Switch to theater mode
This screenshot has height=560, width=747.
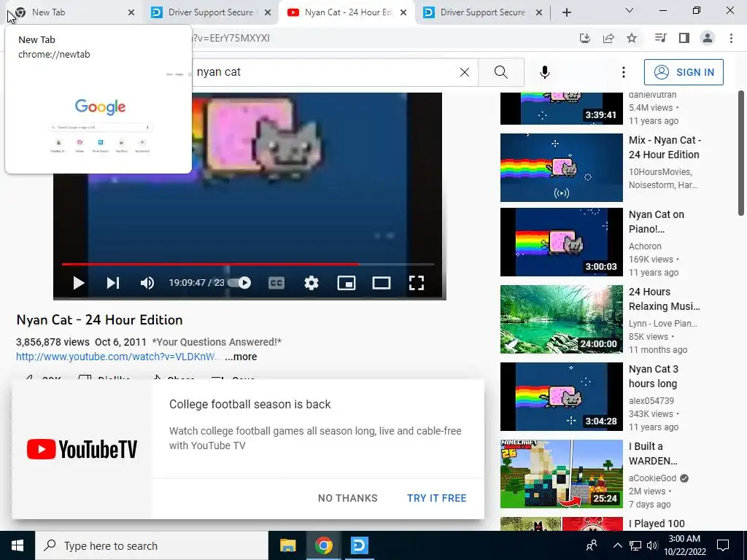[x=381, y=283]
